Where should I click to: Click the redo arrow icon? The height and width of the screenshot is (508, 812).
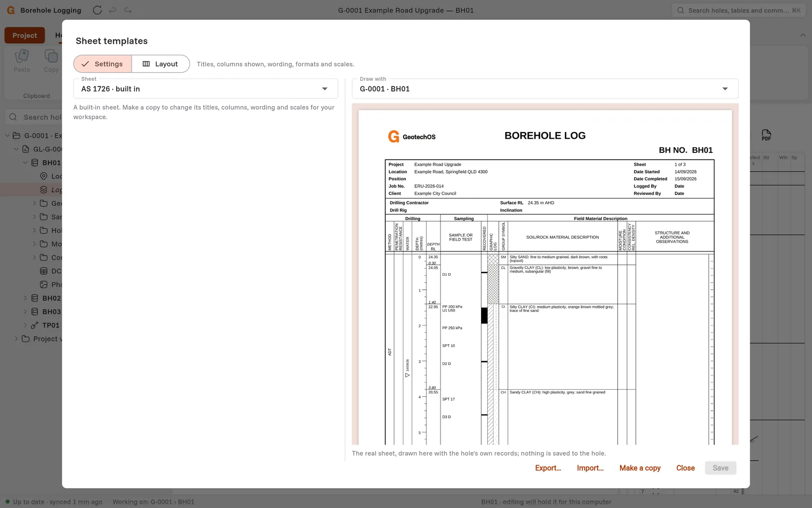pos(128,10)
